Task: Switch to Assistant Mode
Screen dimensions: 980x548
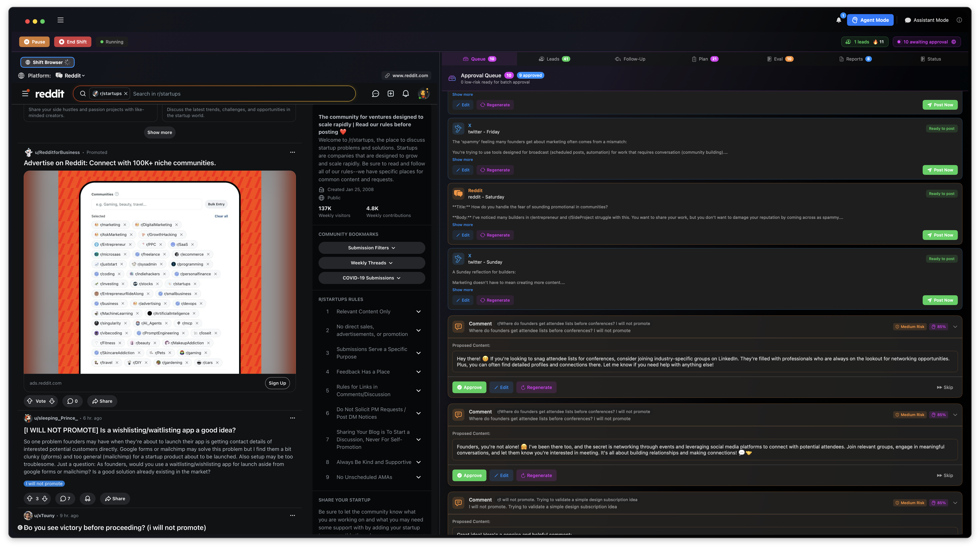Action: [926, 20]
